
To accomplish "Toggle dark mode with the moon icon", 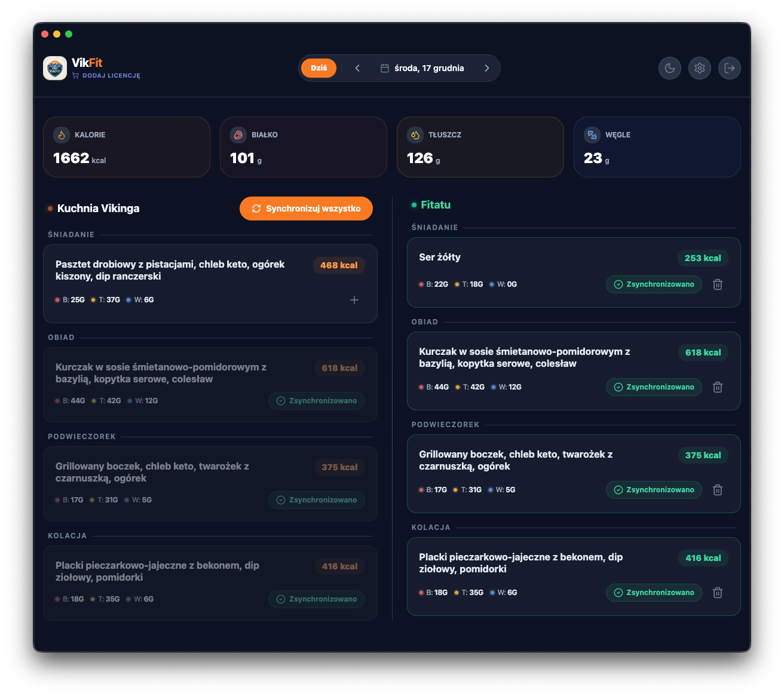I will [x=670, y=68].
